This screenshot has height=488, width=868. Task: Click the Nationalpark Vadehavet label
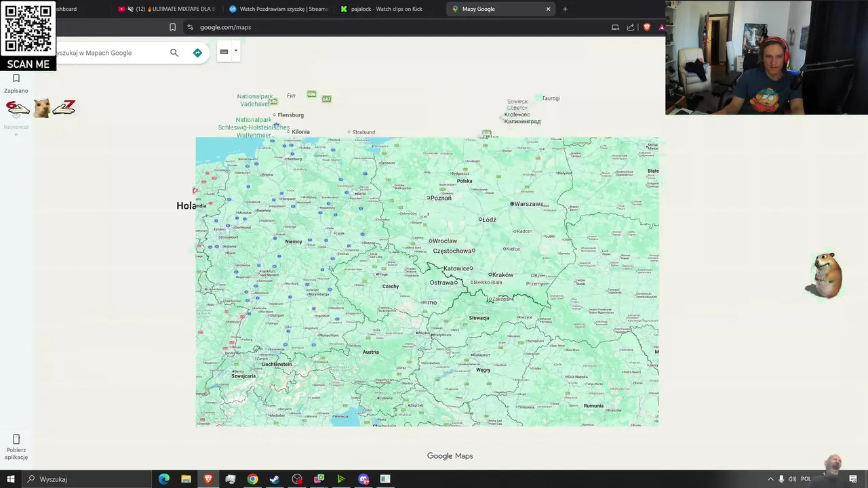point(255,100)
